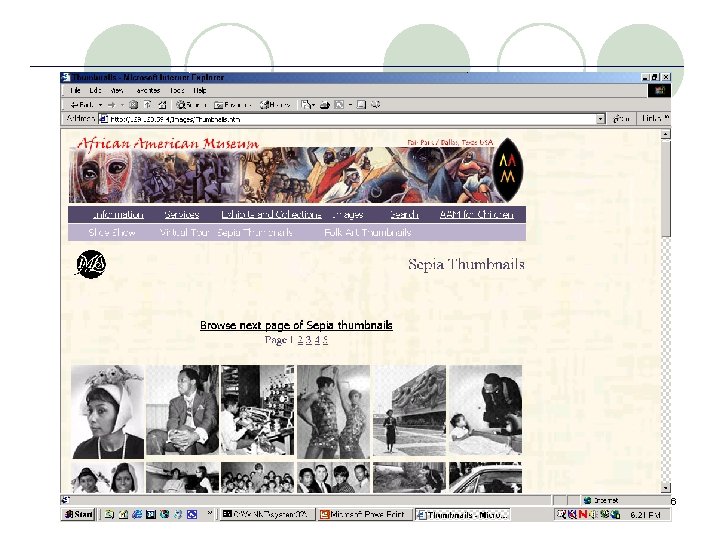
Task: Open thumbnail of woman walking by building
Action: coord(409,411)
